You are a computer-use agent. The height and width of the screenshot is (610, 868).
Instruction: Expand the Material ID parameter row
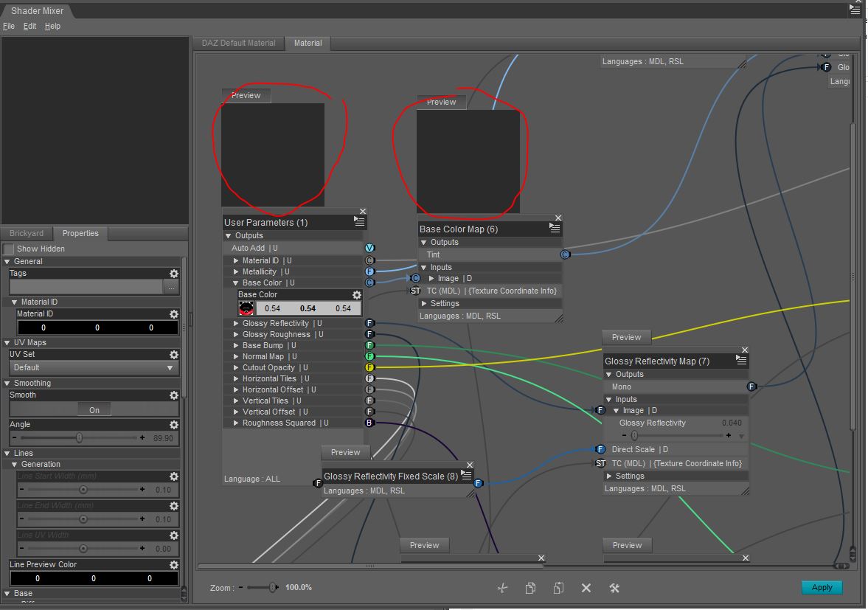pos(236,260)
